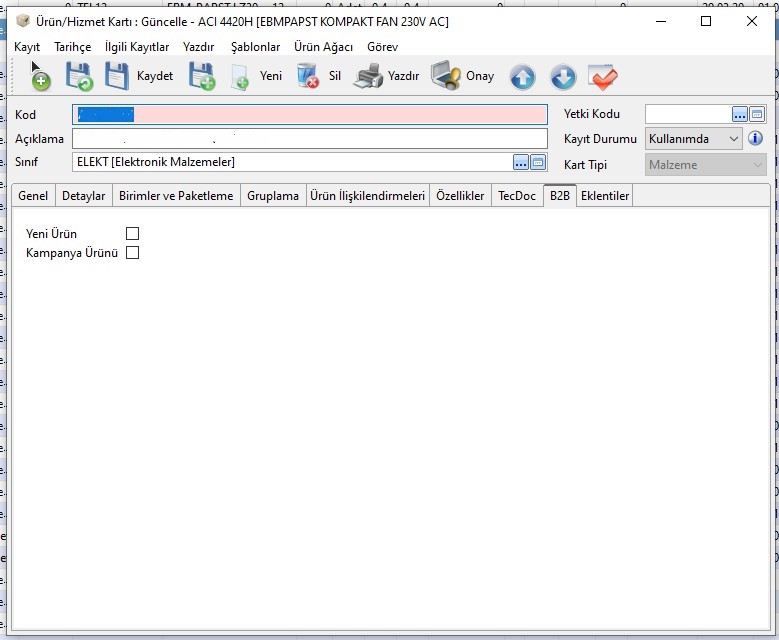Viewport: 779px width, 640px height.
Task: Open Sınıf lookup with ellipsis button
Action: click(520, 162)
